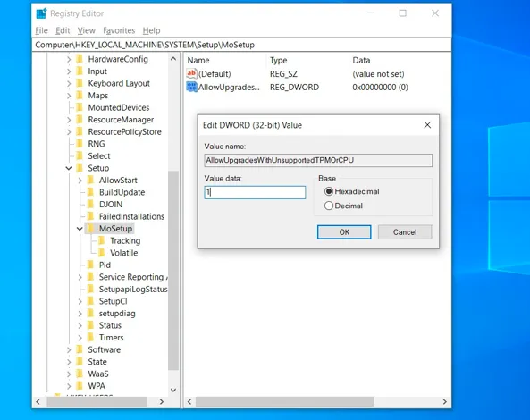Cancel the Edit DWORD dialog
Viewport: 530px width, 420px height.
click(405, 232)
